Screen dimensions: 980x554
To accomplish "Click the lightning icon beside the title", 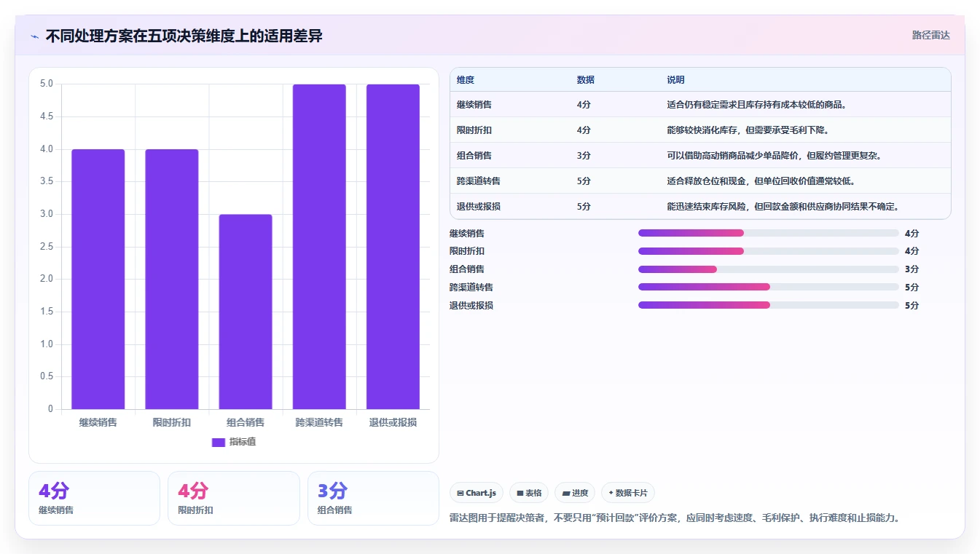I will click(35, 36).
